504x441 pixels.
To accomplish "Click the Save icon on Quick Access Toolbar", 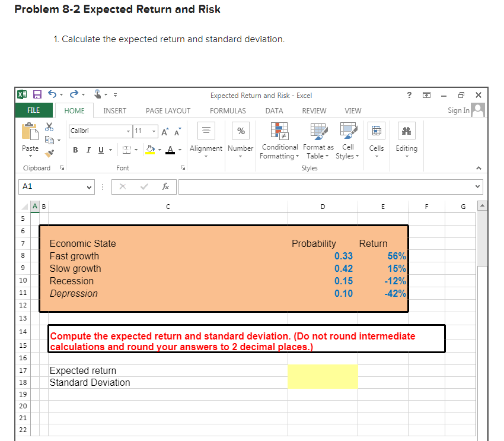I will (37, 94).
